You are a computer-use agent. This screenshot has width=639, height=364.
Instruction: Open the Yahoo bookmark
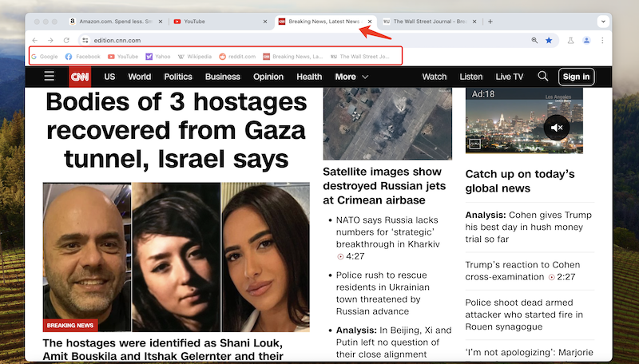(158, 57)
